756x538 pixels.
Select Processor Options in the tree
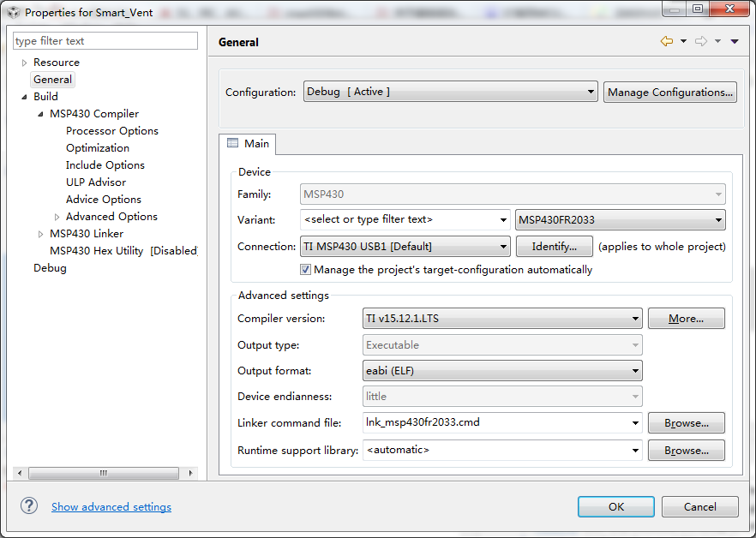coord(111,131)
